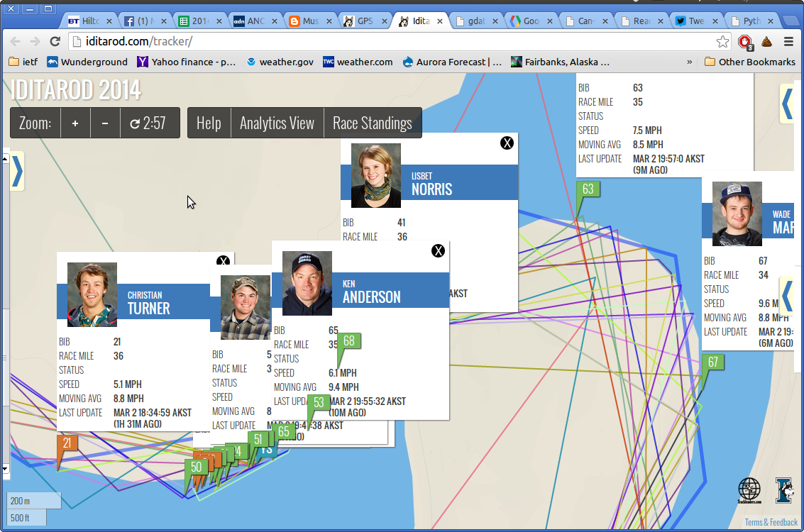Click the red adblock extension icon
804x532 pixels.
pos(745,42)
